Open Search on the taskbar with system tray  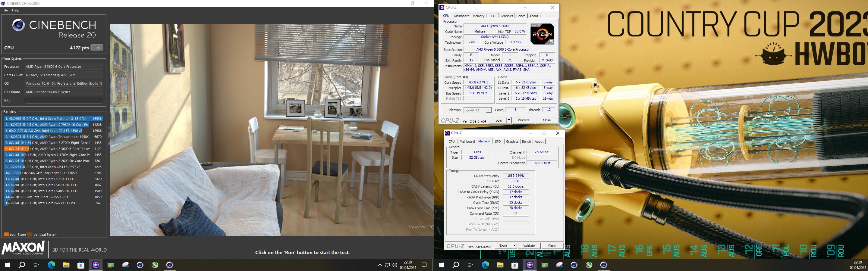tap(22, 265)
